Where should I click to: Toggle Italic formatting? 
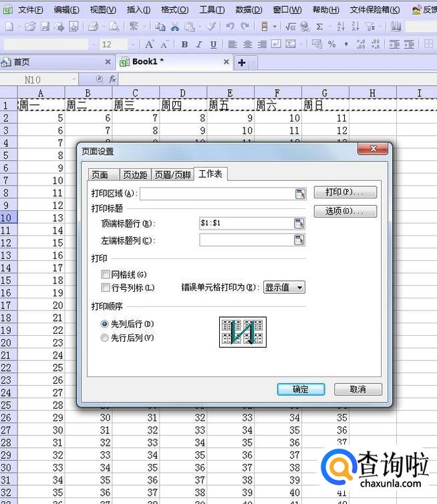[x=199, y=44]
